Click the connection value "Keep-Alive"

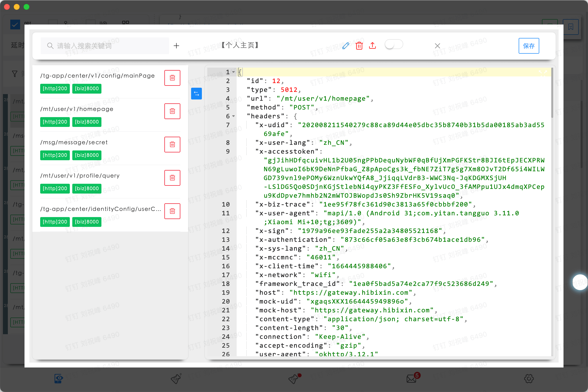coord(340,336)
